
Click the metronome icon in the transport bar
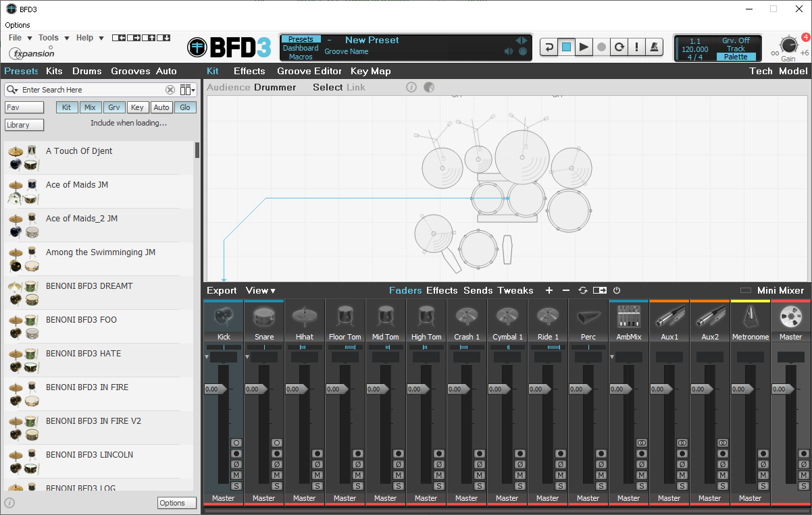click(x=653, y=47)
